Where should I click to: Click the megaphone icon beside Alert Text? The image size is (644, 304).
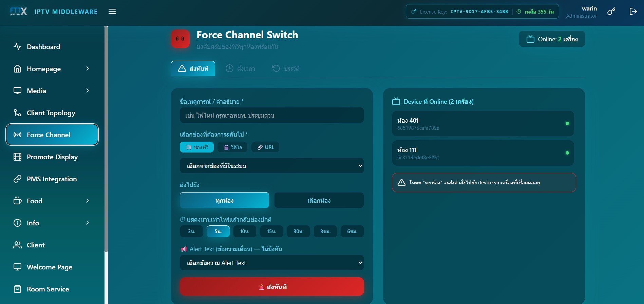[x=184, y=249]
